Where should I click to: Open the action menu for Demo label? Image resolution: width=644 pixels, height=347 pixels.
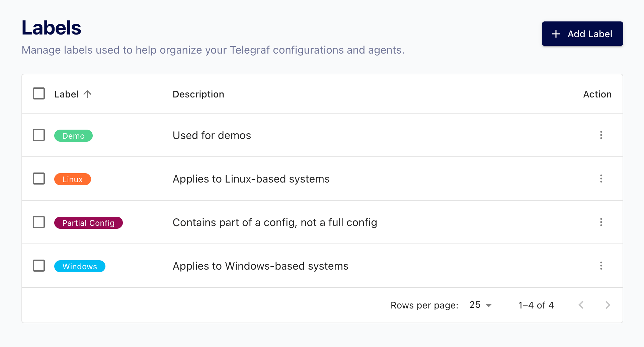(601, 135)
